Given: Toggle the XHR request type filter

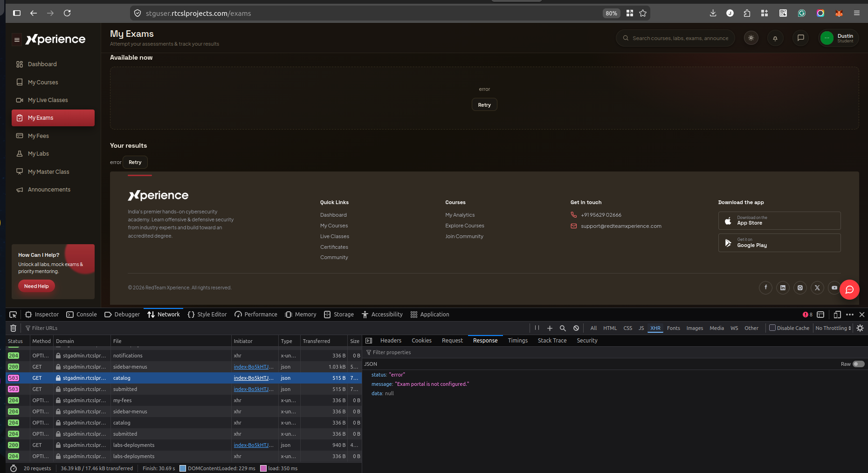Looking at the screenshot, I should (655, 328).
